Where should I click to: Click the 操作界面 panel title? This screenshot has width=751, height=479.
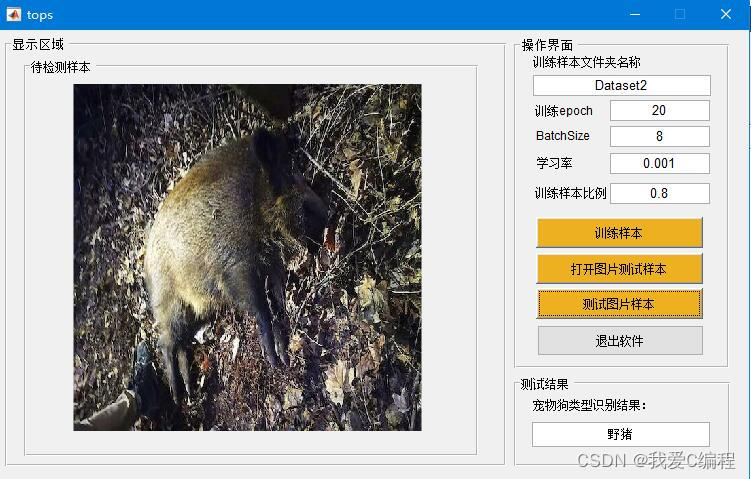tap(547, 45)
